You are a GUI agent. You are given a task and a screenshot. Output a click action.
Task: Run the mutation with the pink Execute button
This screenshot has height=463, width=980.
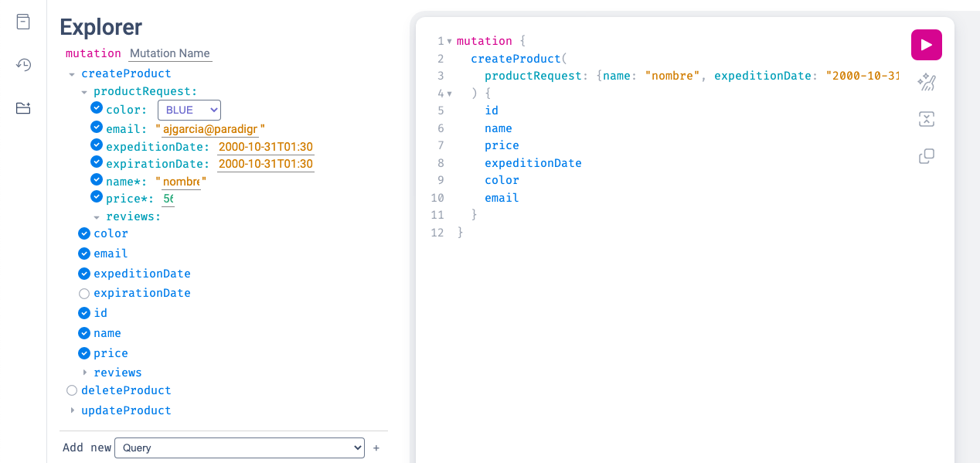926,44
